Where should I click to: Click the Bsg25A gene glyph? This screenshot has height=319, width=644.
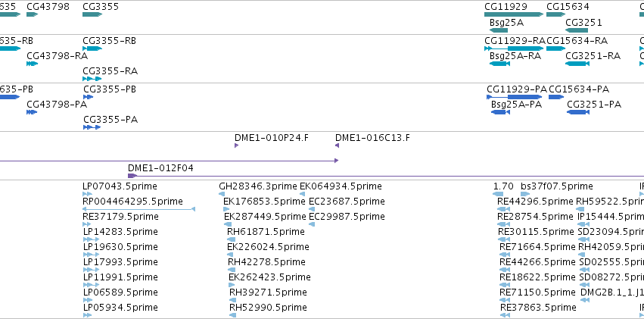pyautogui.click(x=499, y=30)
